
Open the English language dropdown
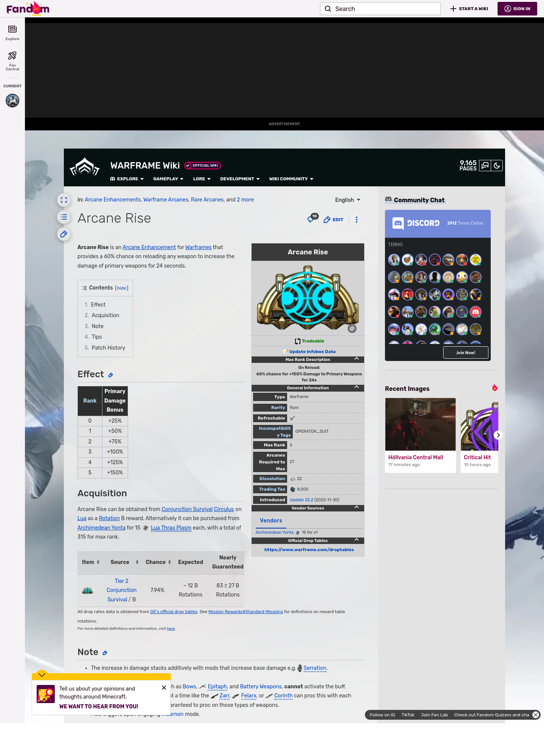(348, 200)
